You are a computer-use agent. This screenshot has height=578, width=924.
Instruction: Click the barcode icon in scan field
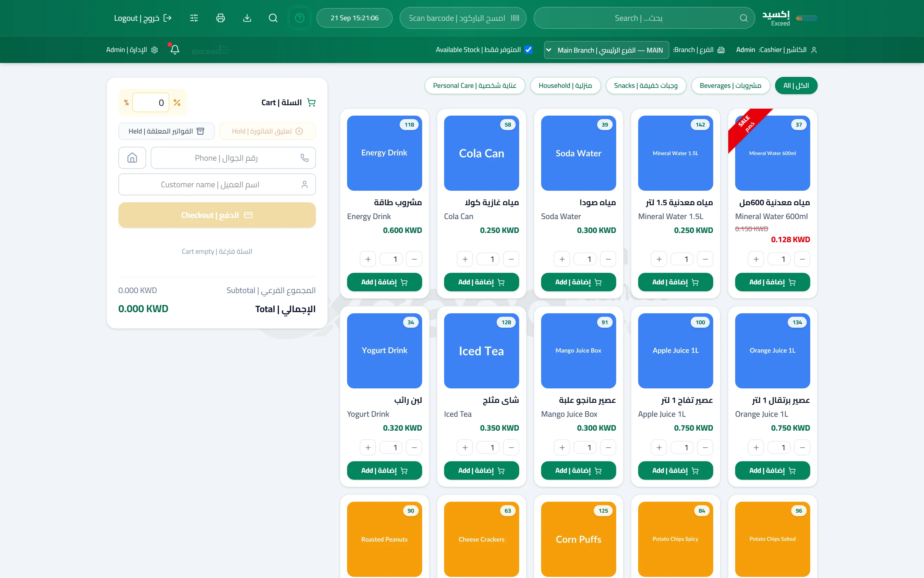[x=515, y=18]
